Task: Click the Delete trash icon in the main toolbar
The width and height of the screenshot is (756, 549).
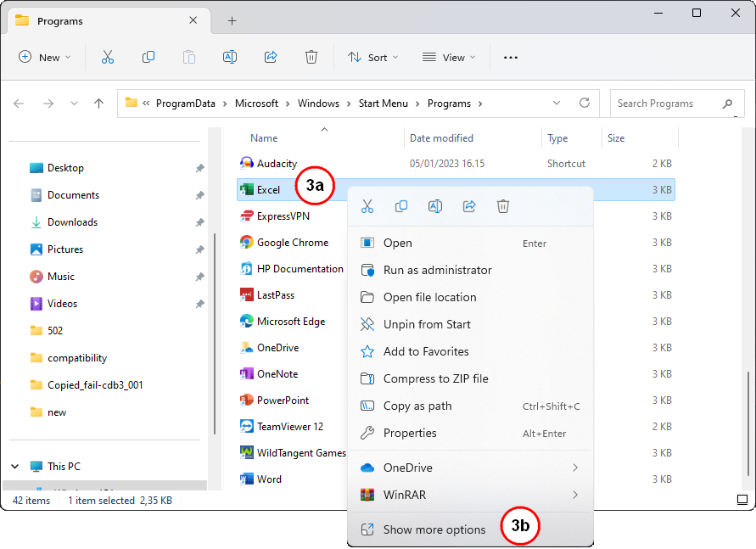Action: click(x=311, y=58)
